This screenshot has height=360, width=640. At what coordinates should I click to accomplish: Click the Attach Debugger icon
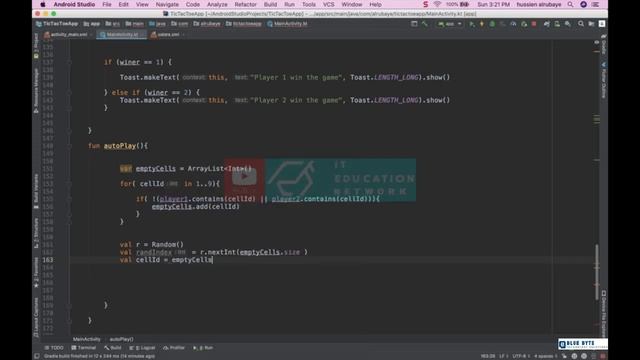click(524, 24)
